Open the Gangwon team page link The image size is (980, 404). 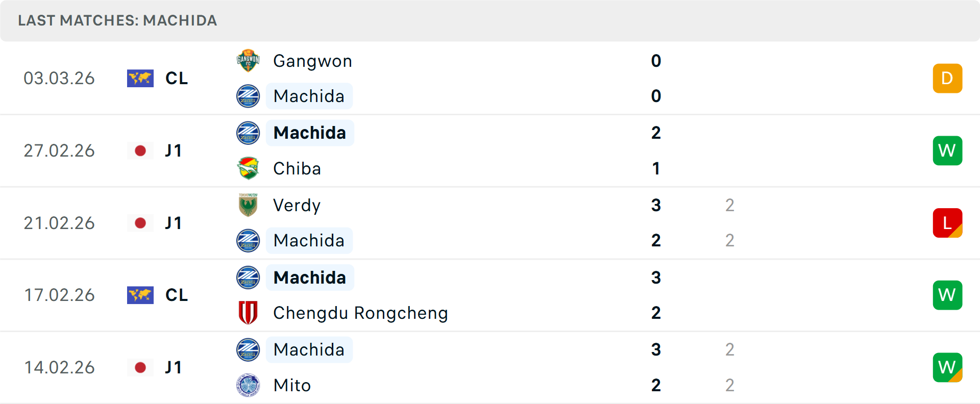[312, 61]
